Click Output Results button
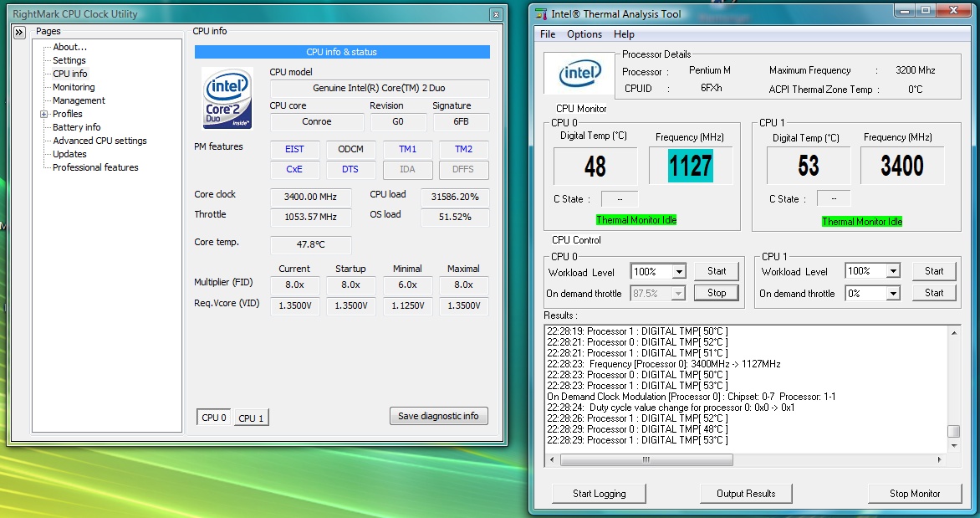The width and height of the screenshot is (980, 518). tap(746, 494)
